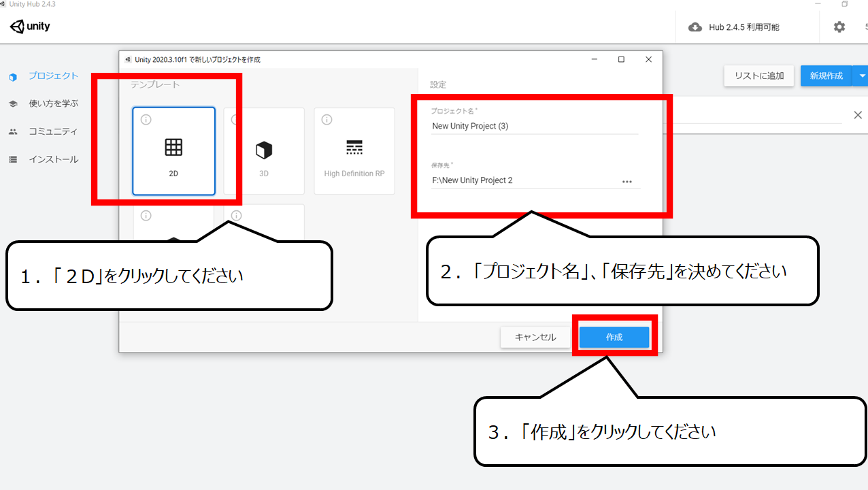Click the people icon beside コミュニティ
The image size is (868, 490).
(x=13, y=132)
